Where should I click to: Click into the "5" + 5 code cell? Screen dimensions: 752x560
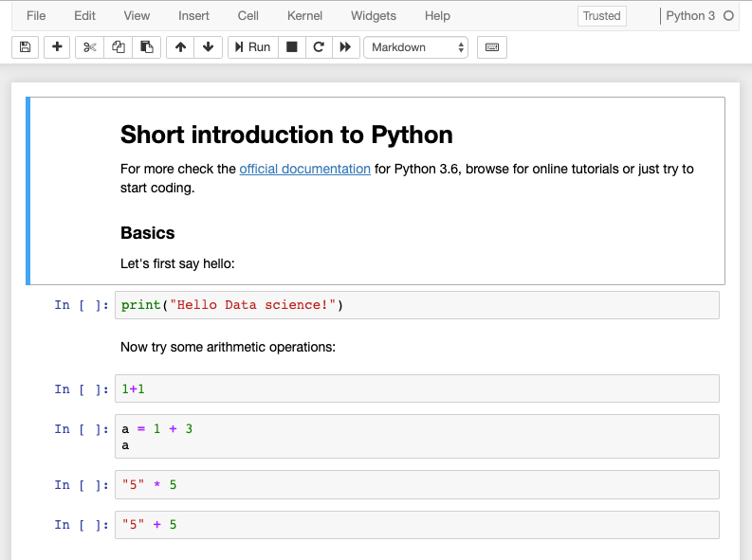click(416, 525)
